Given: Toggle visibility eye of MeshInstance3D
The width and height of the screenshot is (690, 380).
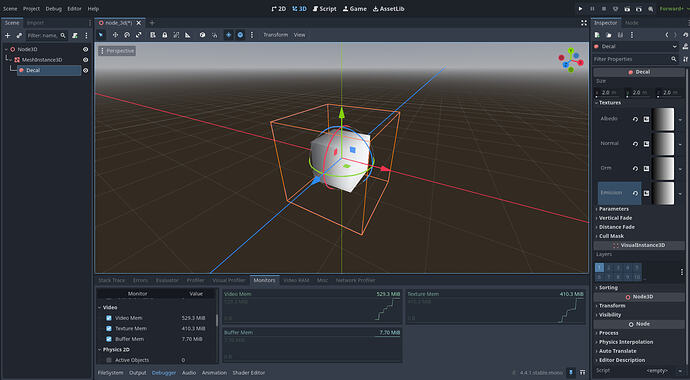Looking at the screenshot, I should tap(86, 60).
